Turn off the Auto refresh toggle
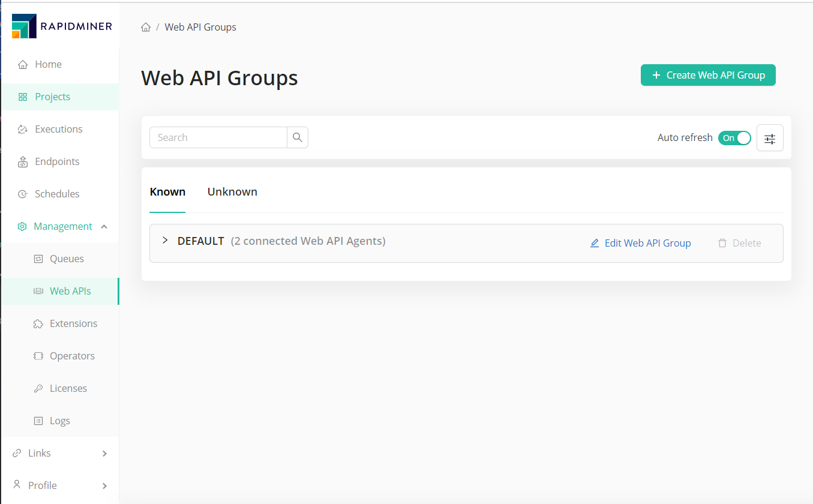The height and width of the screenshot is (504, 813). pos(734,137)
